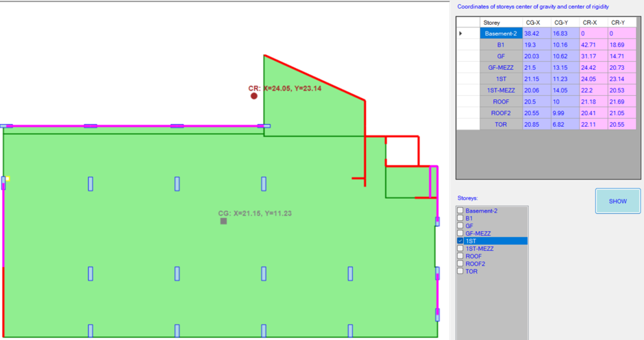Enable the ROOF storey checkbox
644x340 pixels.
click(460, 256)
